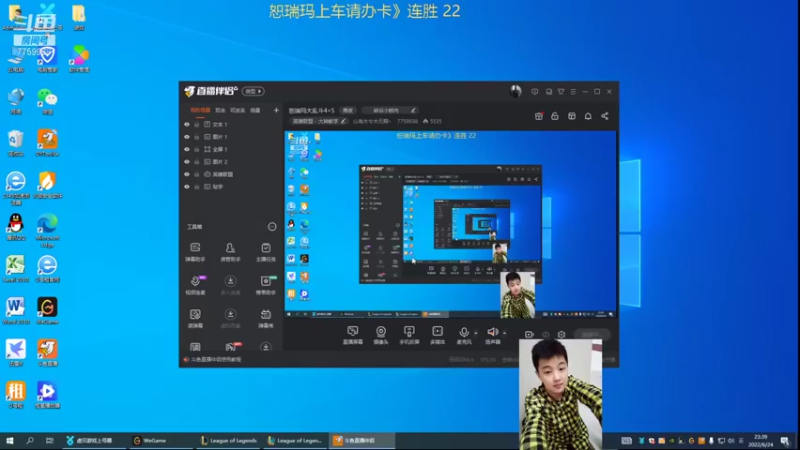Open the hamburger menu in title bar
The image size is (800, 450).
[x=573, y=92]
